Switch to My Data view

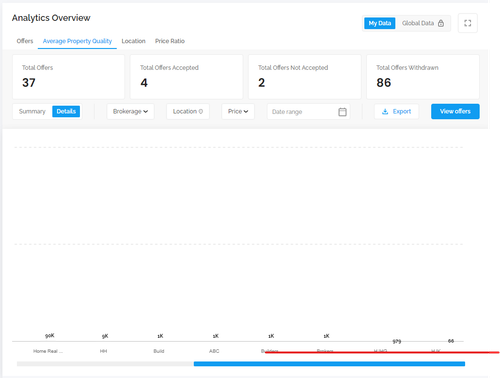tap(380, 23)
